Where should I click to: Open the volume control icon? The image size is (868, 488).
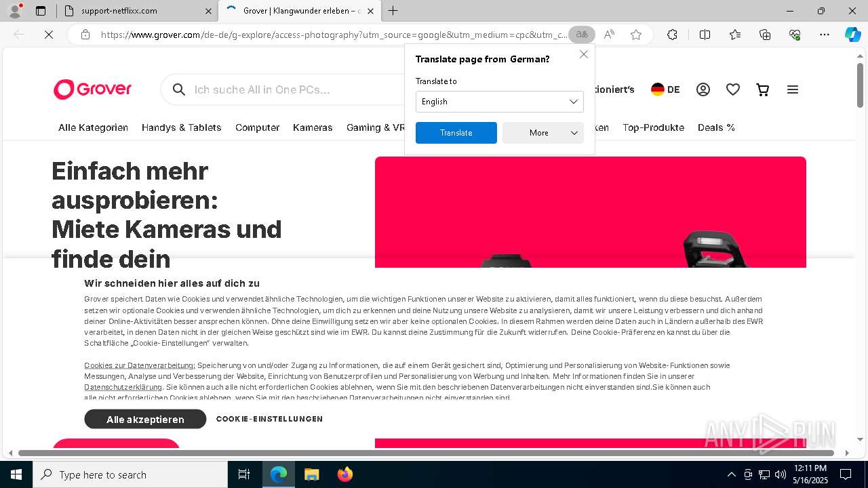click(780, 474)
